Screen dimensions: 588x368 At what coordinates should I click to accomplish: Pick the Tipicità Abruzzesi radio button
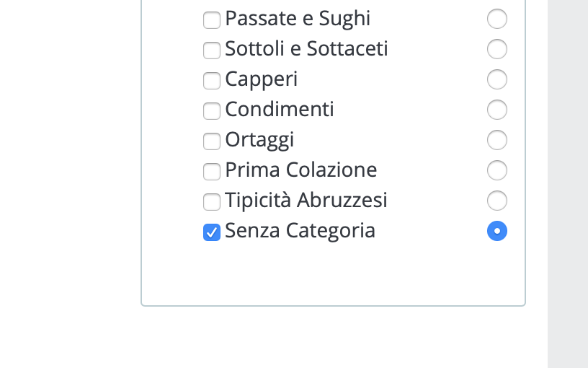coord(497,201)
